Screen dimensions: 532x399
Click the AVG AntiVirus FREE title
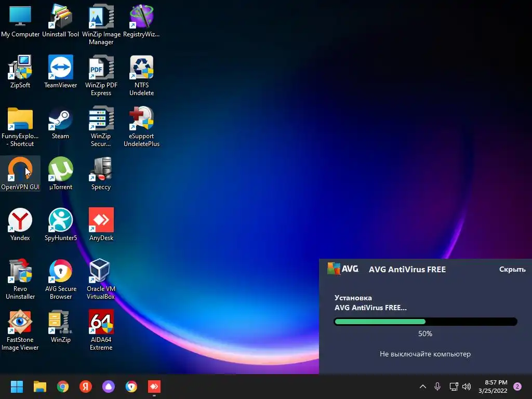point(407,270)
